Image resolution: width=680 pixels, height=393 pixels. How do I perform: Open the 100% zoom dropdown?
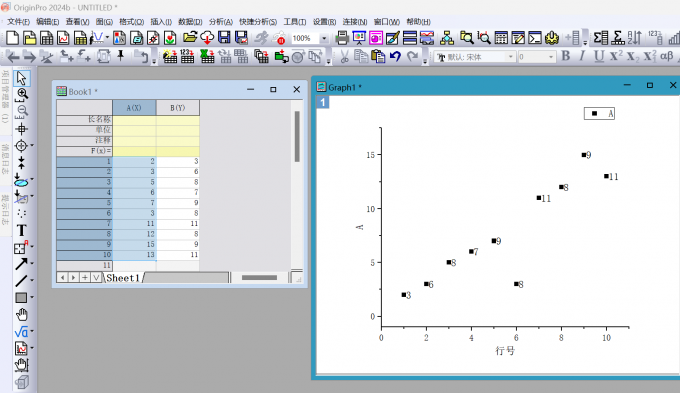tap(324, 39)
